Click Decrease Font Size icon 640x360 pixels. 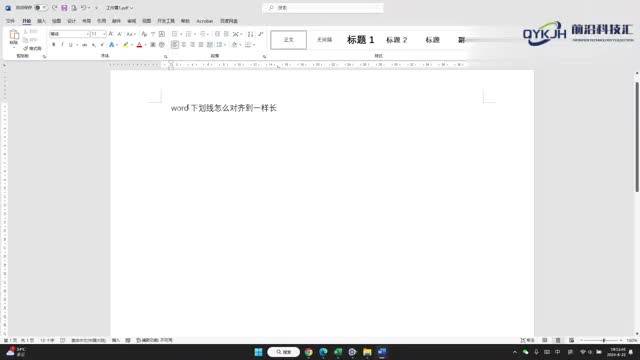(120, 34)
